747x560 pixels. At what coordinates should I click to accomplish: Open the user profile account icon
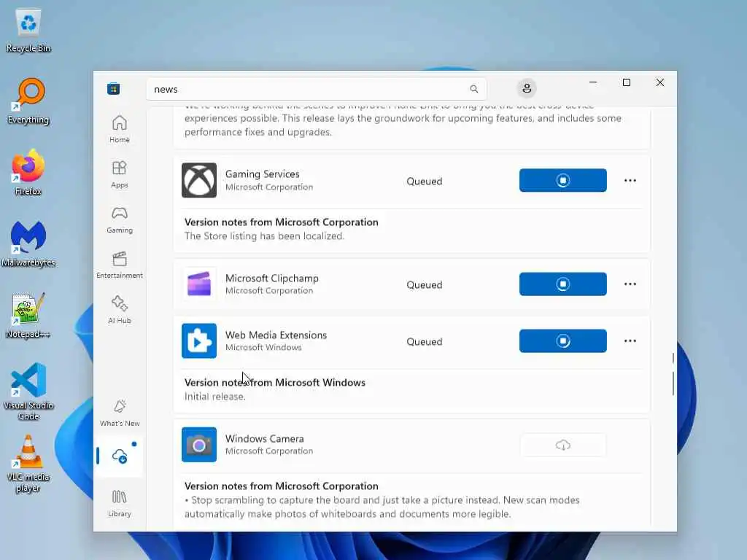click(x=527, y=88)
